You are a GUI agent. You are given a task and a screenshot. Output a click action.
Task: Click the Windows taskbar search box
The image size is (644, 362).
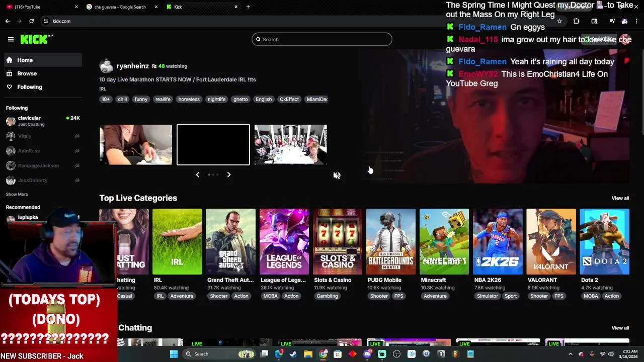219,354
